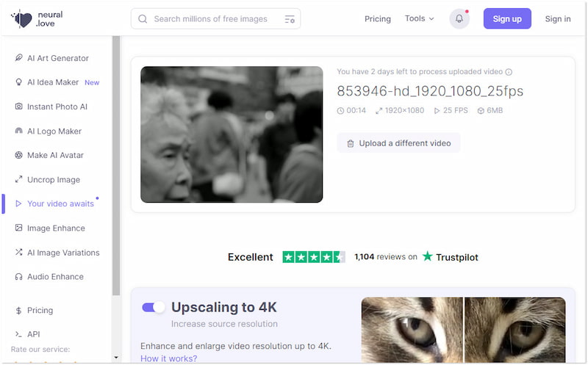Click the Sign up button
This screenshot has width=588, height=365.
coord(507,19)
